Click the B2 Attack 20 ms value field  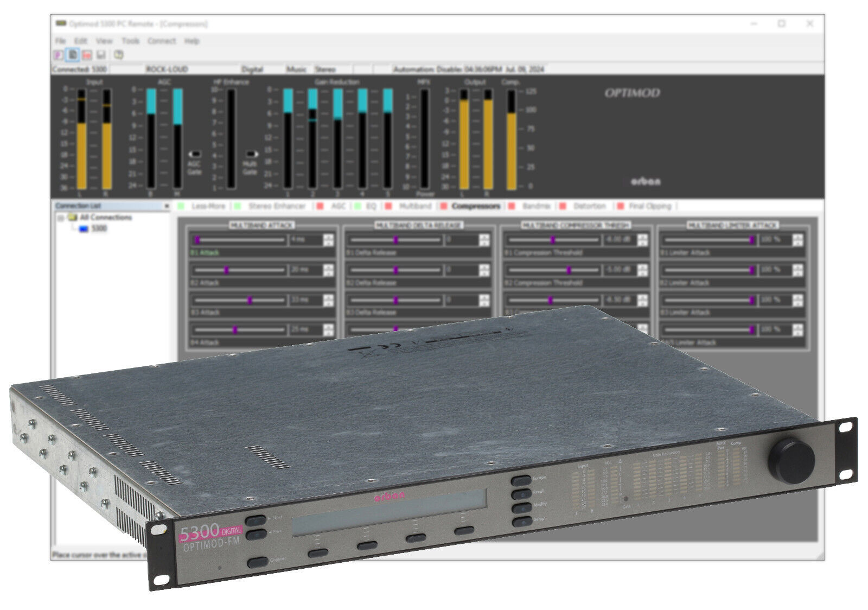pyautogui.click(x=306, y=270)
